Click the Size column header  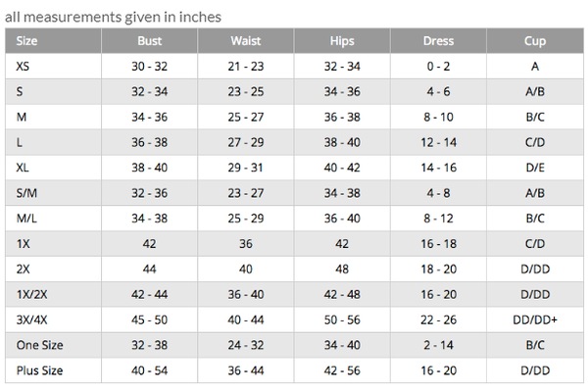tap(26, 41)
